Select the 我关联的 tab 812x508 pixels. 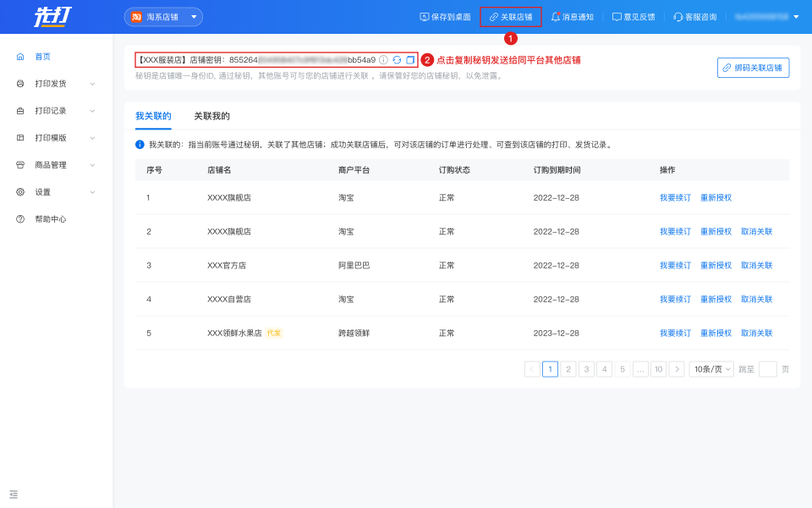153,116
